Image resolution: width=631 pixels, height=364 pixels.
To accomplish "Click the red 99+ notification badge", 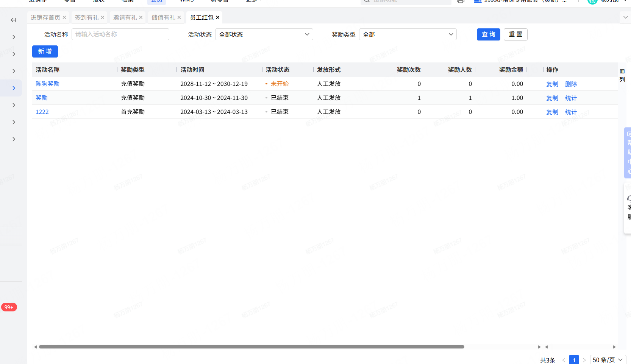I will click(9, 307).
